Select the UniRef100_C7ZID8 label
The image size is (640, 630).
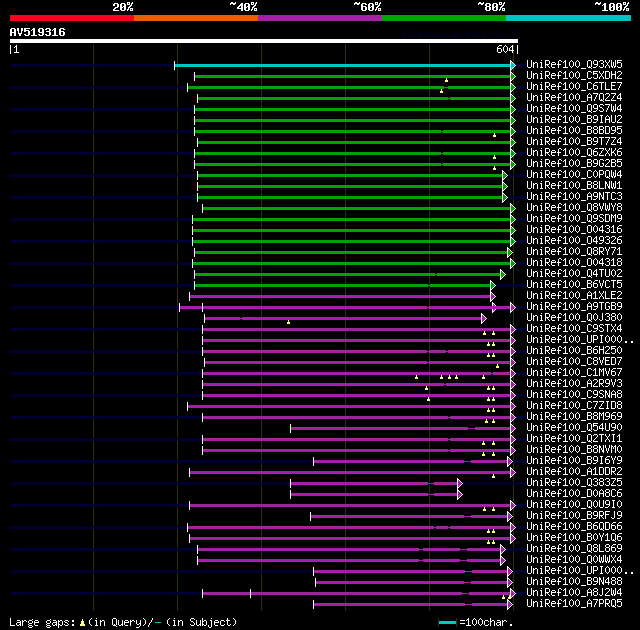(574, 406)
